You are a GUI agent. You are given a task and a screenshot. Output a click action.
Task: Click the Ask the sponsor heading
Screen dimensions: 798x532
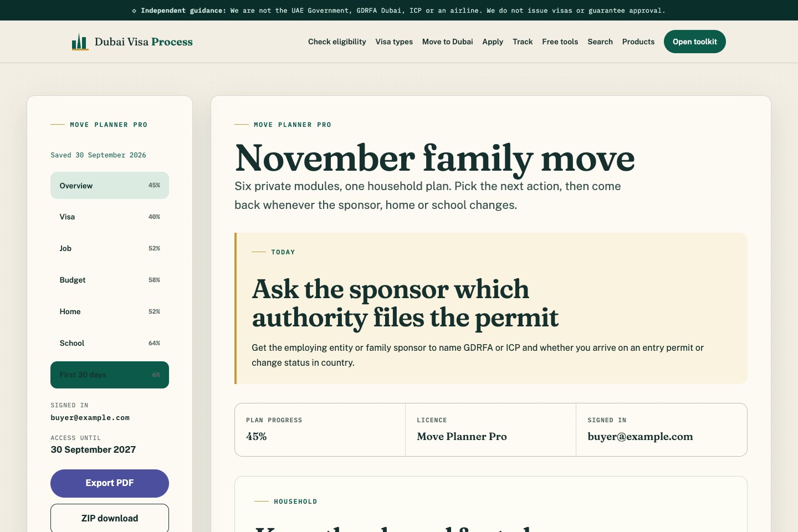405,303
